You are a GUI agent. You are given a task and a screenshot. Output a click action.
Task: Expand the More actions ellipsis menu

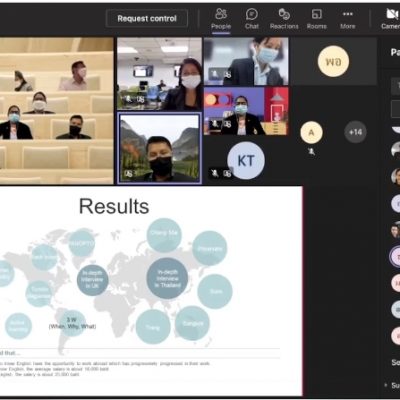tap(348, 19)
